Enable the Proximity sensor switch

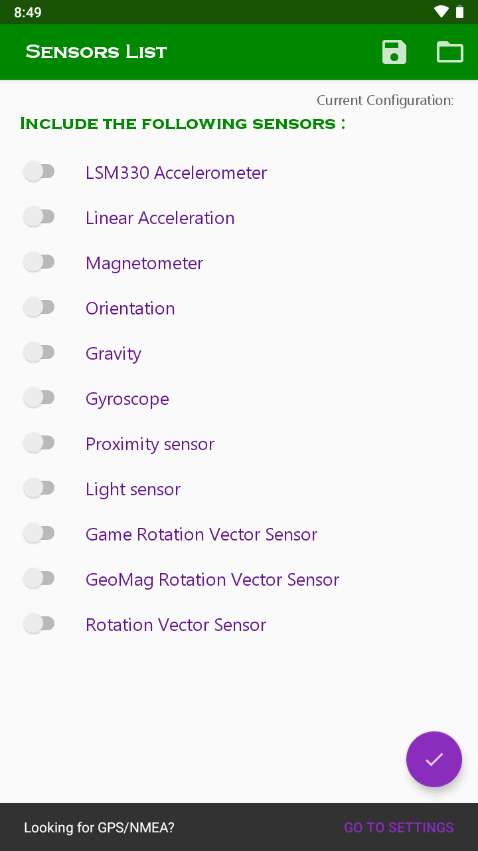[x=39, y=443]
